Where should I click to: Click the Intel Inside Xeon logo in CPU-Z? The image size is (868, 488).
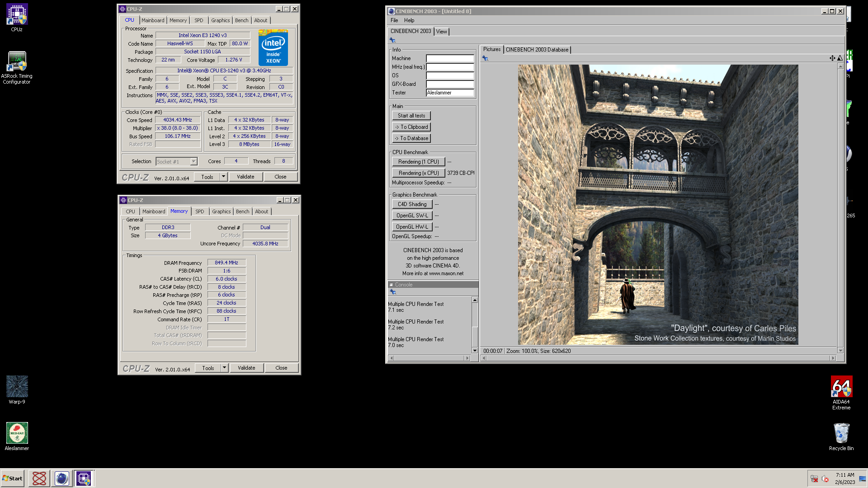273,48
